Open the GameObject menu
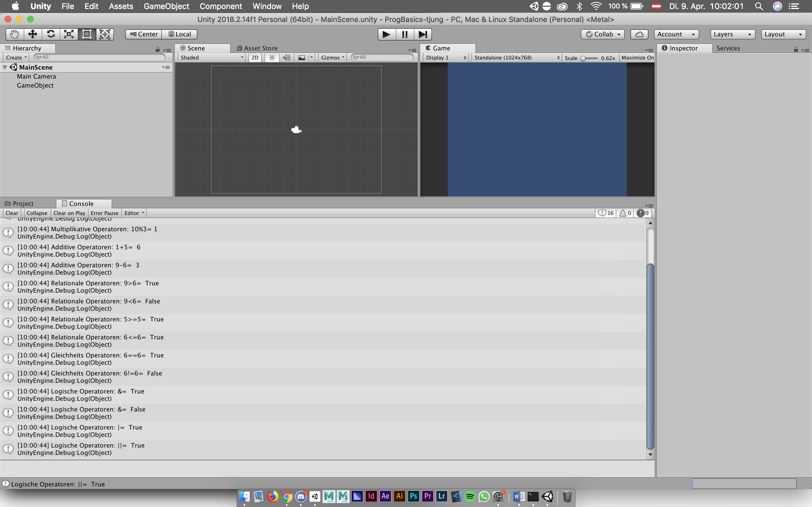Screen dimensions: 812x507 point(166,6)
